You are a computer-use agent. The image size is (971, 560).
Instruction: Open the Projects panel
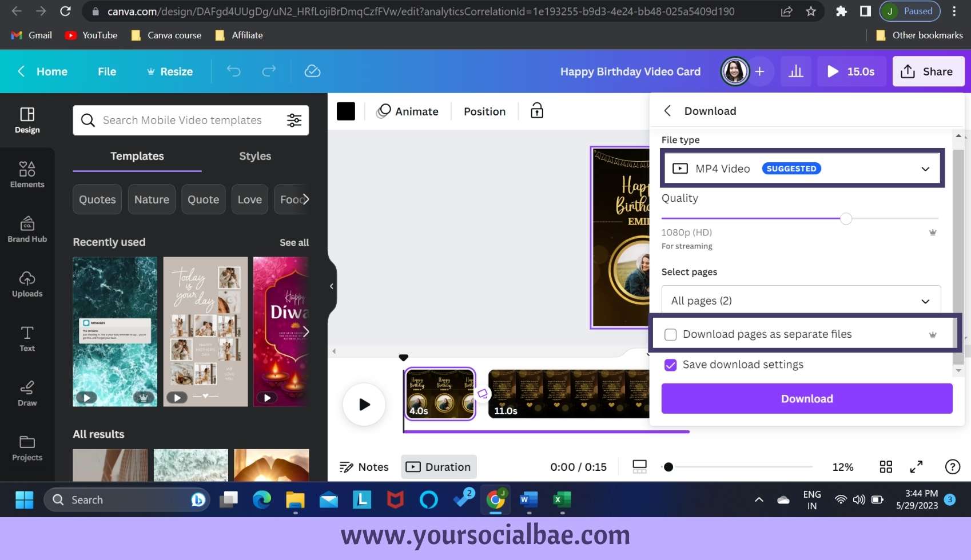[27, 448]
